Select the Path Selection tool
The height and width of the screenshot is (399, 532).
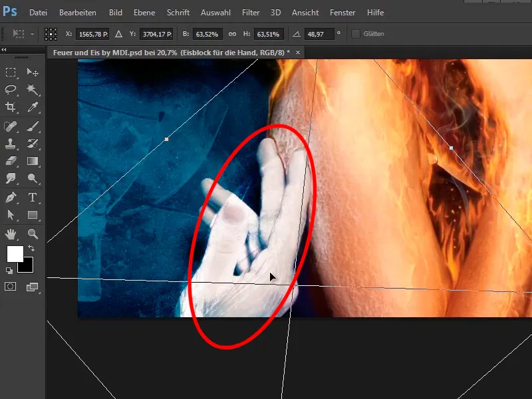pos(11,215)
